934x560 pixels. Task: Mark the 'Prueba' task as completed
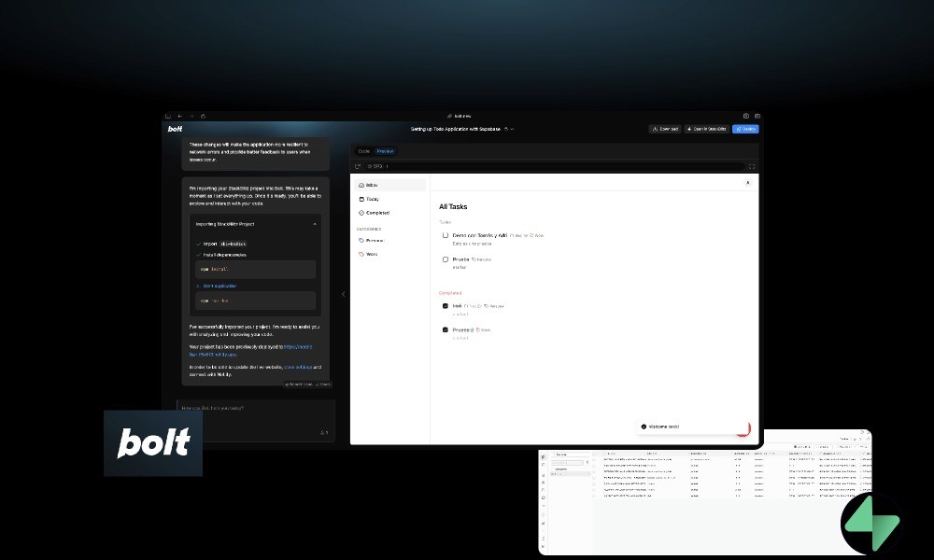(x=446, y=259)
